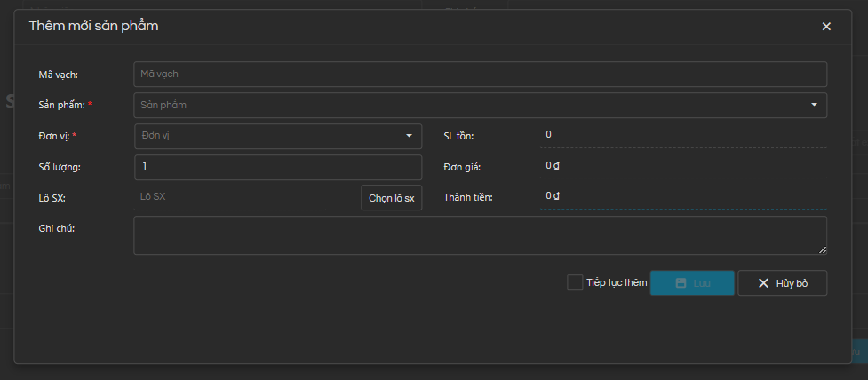Click the Đơn giá value field
This screenshot has height=380, width=868.
pyautogui.click(x=684, y=165)
